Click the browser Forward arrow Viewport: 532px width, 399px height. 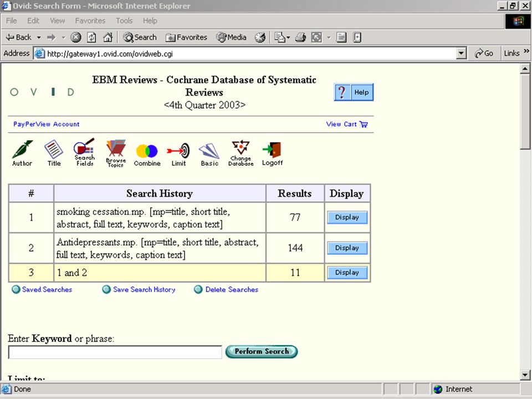[51, 37]
